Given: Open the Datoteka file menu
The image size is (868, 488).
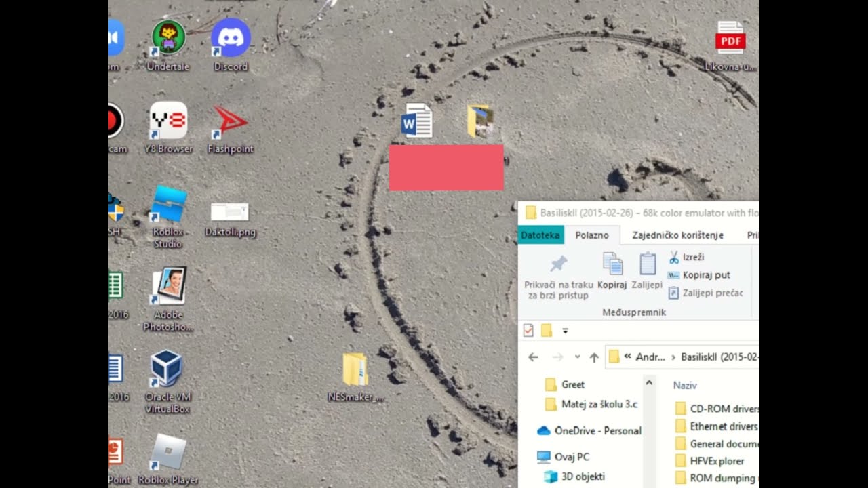Looking at the screenshot, I should pos(540,235).
